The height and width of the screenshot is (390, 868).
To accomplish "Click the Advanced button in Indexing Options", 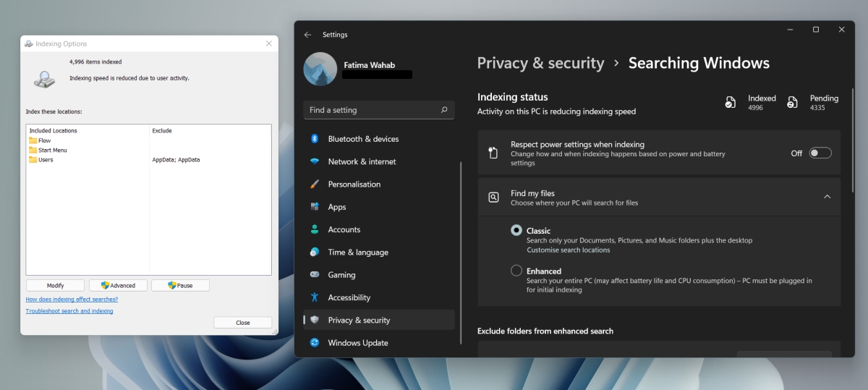I will pos(118,286).
